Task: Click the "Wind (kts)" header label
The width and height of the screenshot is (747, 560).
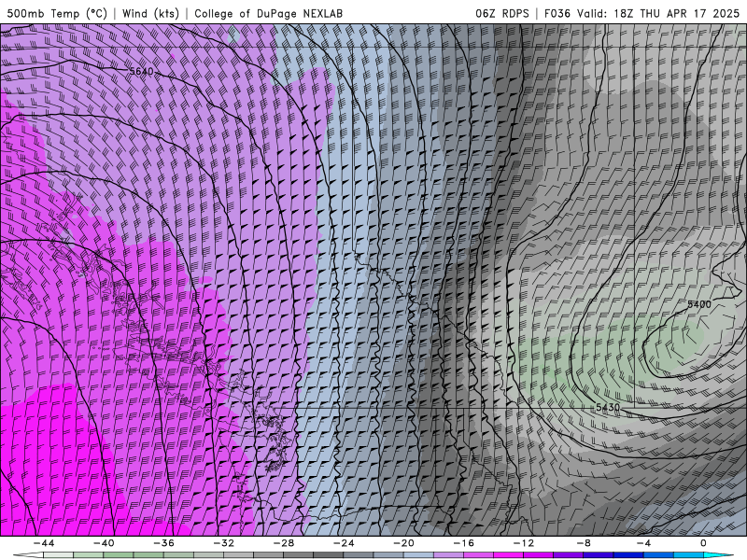Action: [x=150, y=13]
